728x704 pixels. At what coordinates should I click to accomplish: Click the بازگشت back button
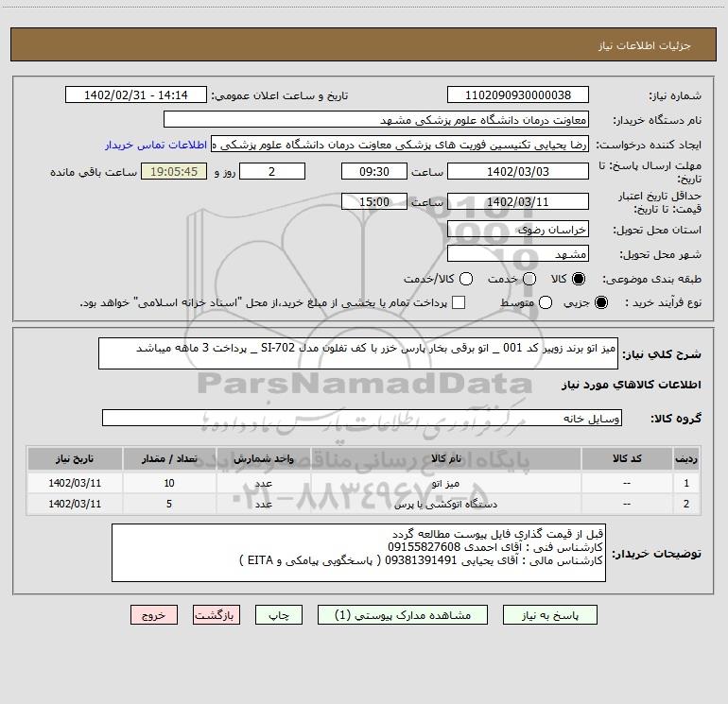coord(217,615)
